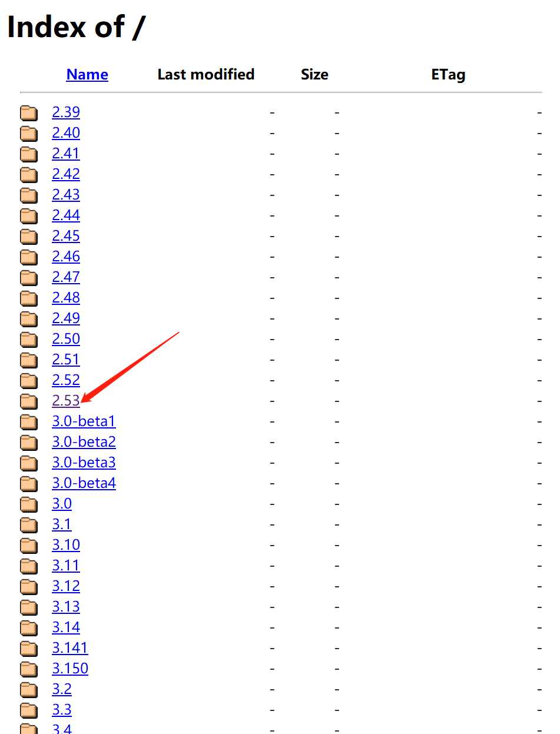Open the 3.12 directory
This screenshot has height=734, width=560.
click(x=66, y=586)
